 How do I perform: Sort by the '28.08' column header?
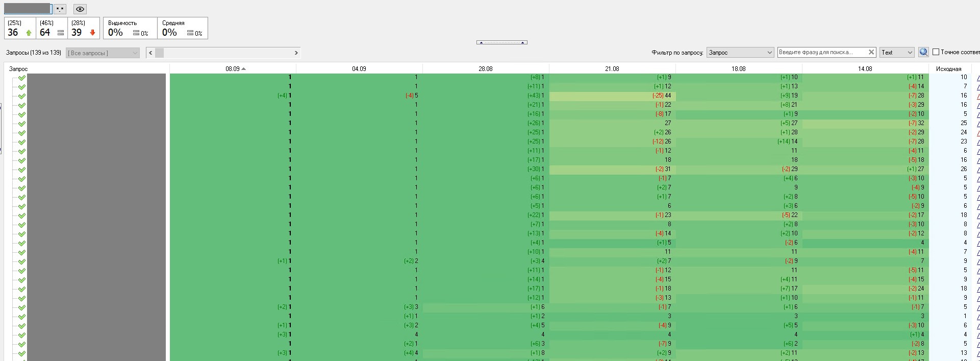486,68
